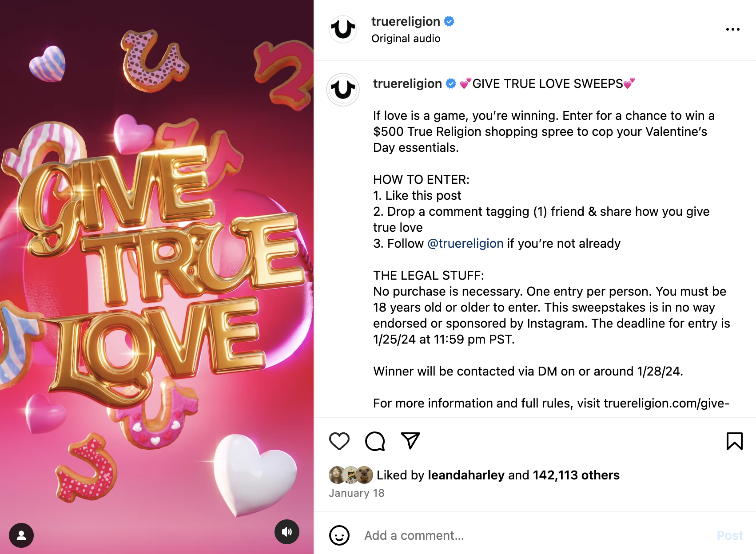Save post with the bookmark icon
The height and width of the screenshot is (554, 756).
click(x=734, y=441)
